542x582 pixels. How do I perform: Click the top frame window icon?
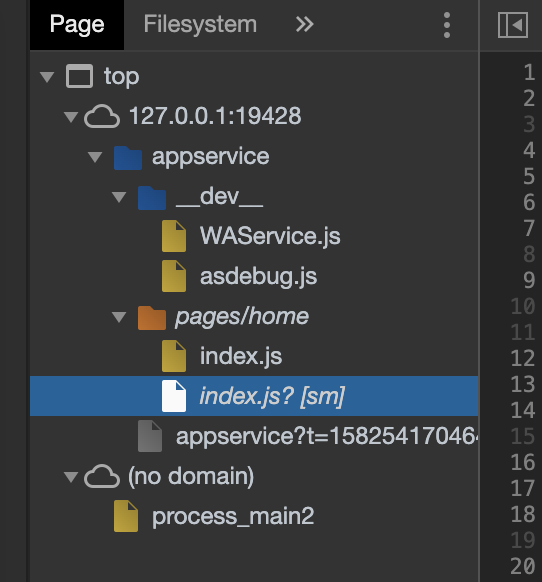79,76
